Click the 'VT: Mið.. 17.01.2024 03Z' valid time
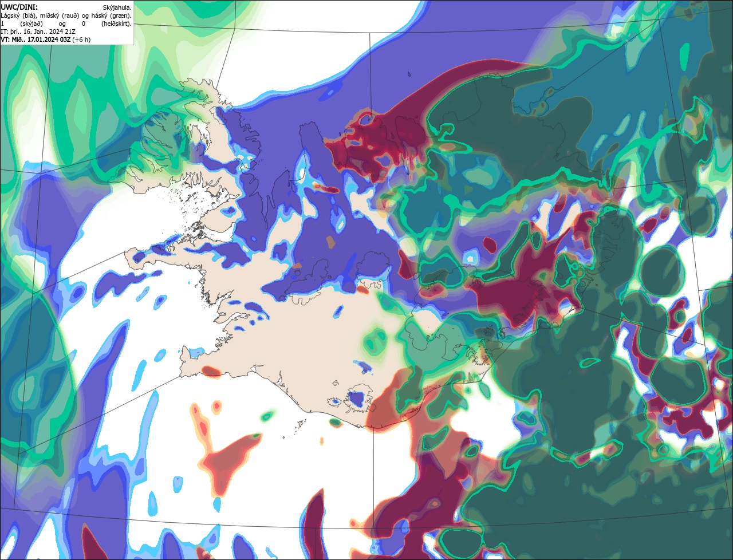The image size is (733, 560). pos(36,40)
